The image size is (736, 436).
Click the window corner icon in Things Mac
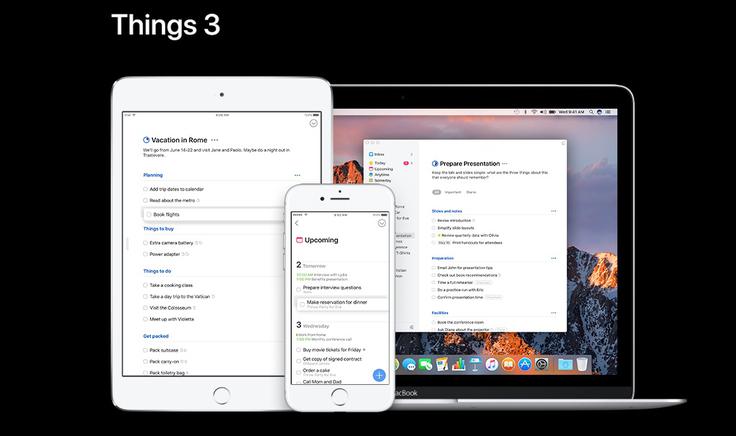pyautogui.click(x=563, y=143)
